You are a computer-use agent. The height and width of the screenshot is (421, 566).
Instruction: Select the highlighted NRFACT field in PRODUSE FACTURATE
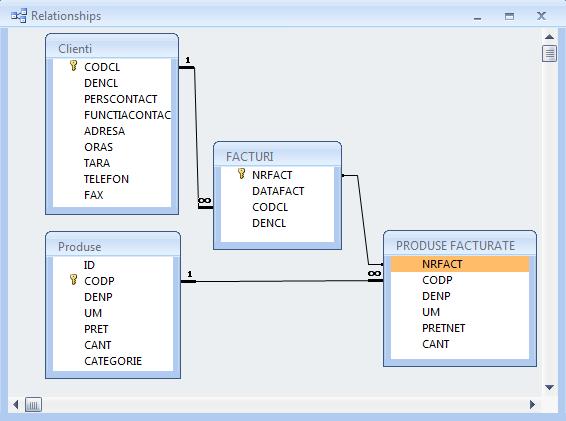tap(460, 264)
